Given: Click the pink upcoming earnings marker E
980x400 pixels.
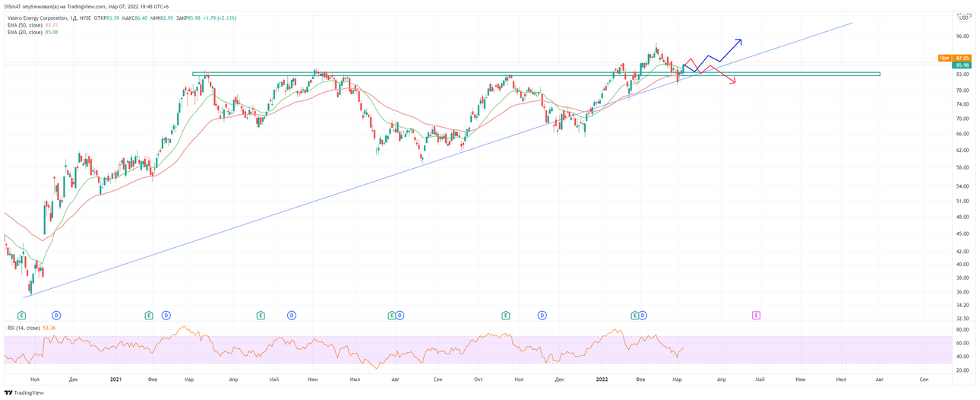Looking at the screenshot, I should pyautogui.click(x=756, y=315).
